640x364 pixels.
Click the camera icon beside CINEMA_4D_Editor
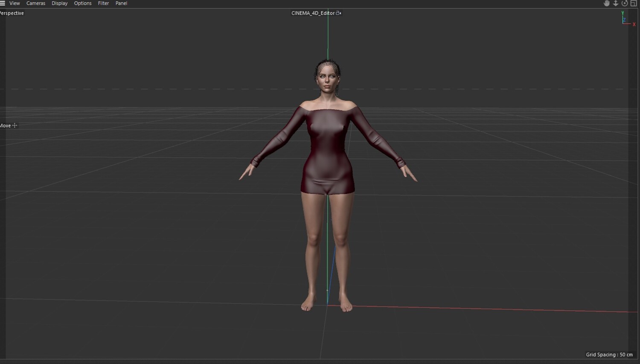[339, 13]
